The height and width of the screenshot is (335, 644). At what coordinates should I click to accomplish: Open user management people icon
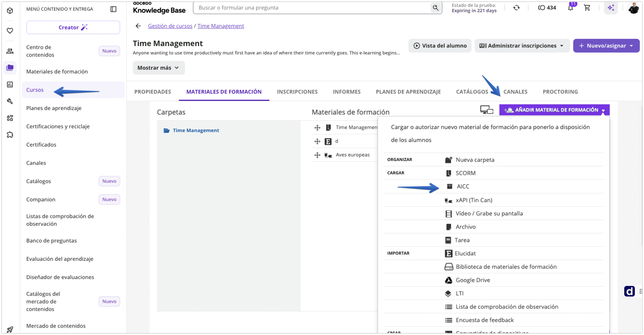click(10, 51)
